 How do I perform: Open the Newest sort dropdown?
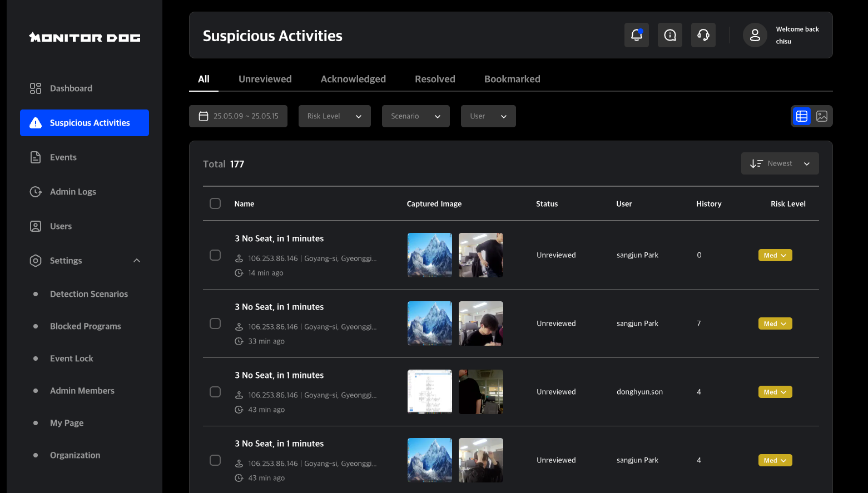780,163
